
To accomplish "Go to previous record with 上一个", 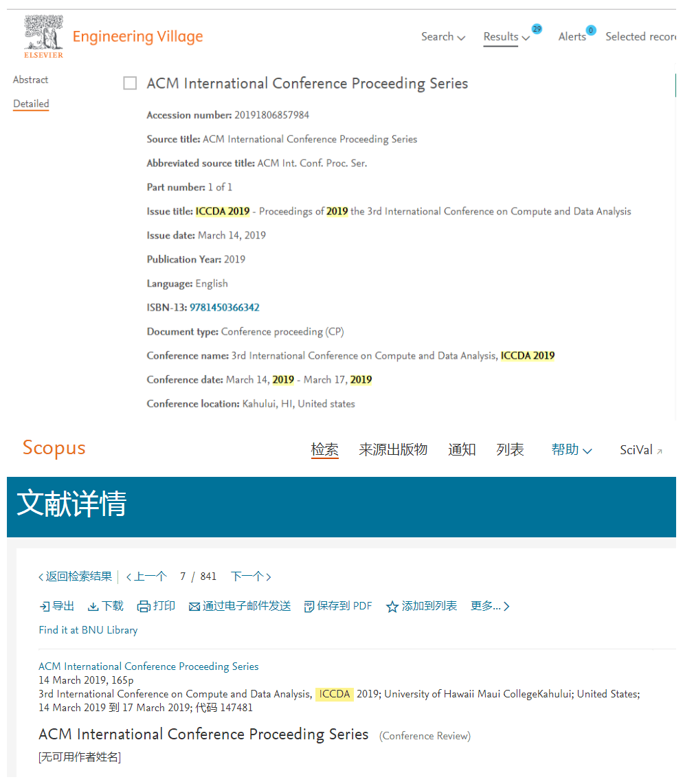I will (x=146, y=576).
